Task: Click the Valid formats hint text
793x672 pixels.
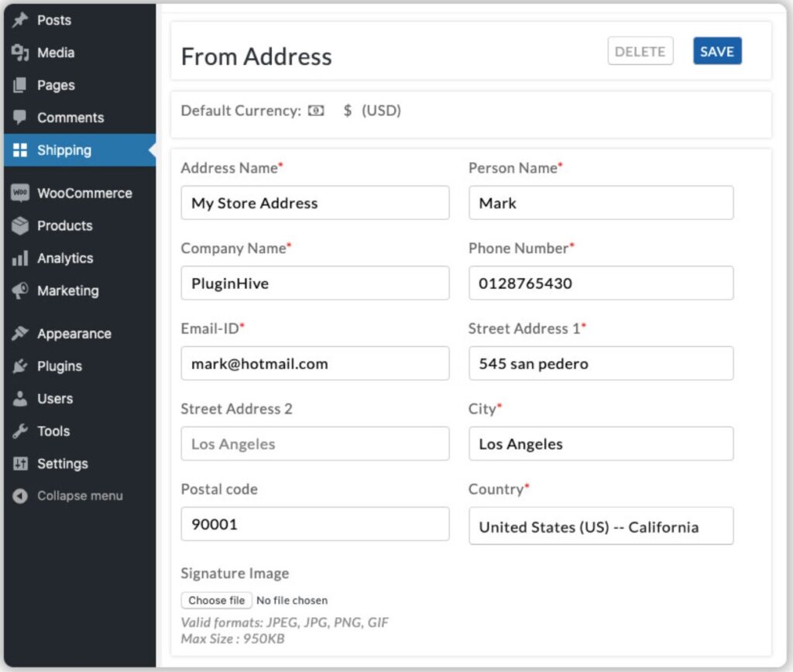Action: pos(285,622)
